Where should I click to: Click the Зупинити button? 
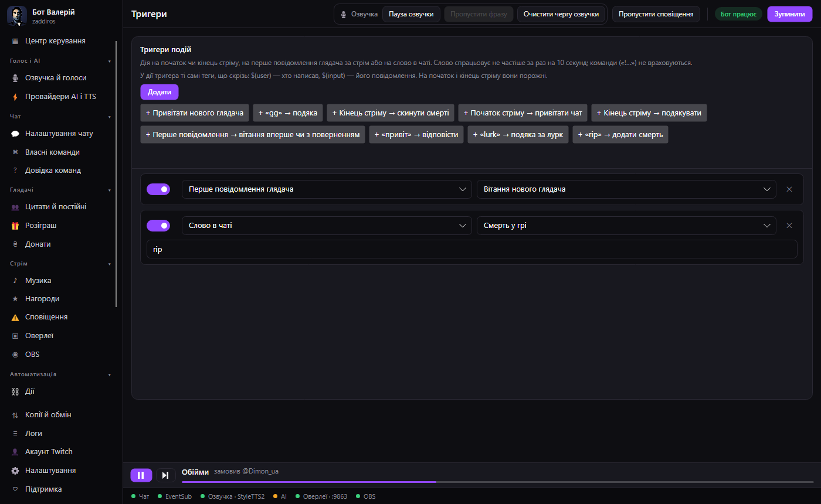pyautogui.click(x=790, y=14)
